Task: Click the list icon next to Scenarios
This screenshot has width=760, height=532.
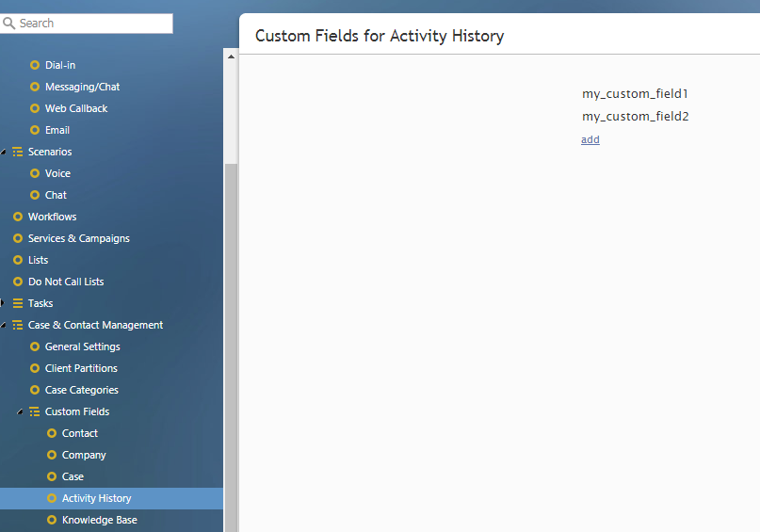Action: [x=18, y=152]
